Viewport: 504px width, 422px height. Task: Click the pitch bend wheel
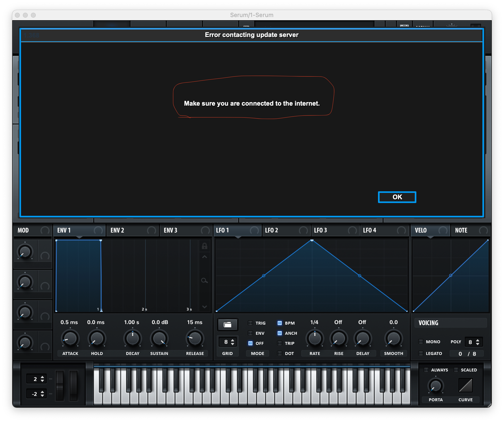[x=60, y=386]
